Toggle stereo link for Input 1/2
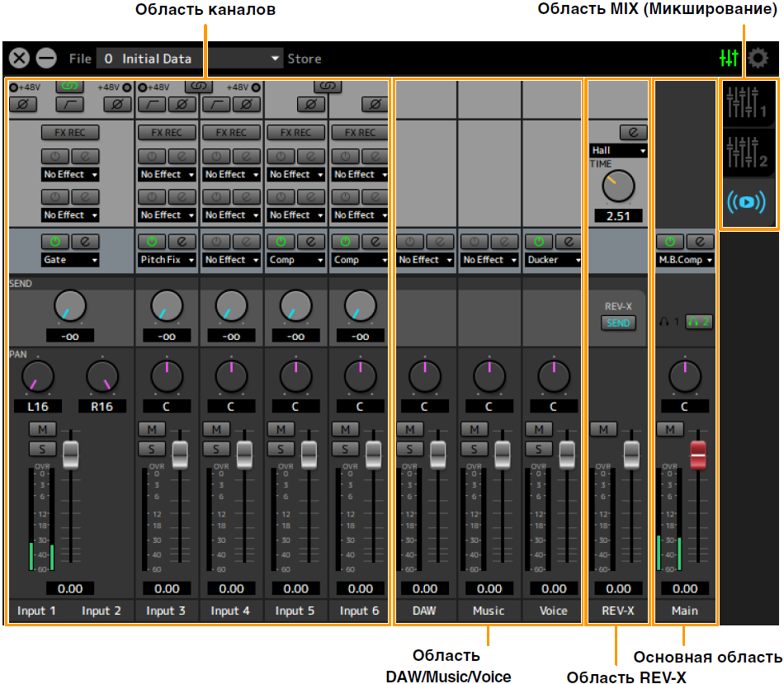Viewport: 784px width, 684px height. click(69, 86)
